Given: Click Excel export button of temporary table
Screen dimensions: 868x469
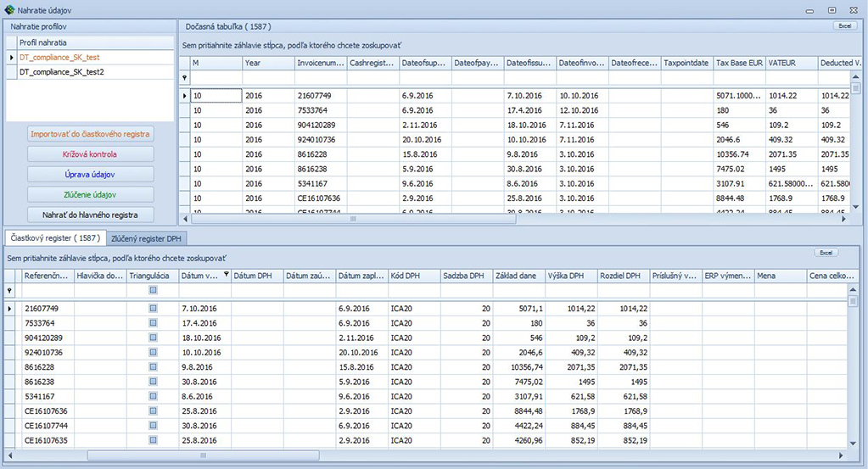Looking at the screenshot, I should point(844,26).
